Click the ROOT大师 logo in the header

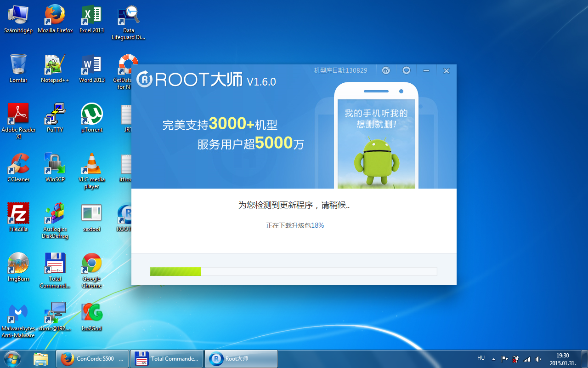click(206, 80)
